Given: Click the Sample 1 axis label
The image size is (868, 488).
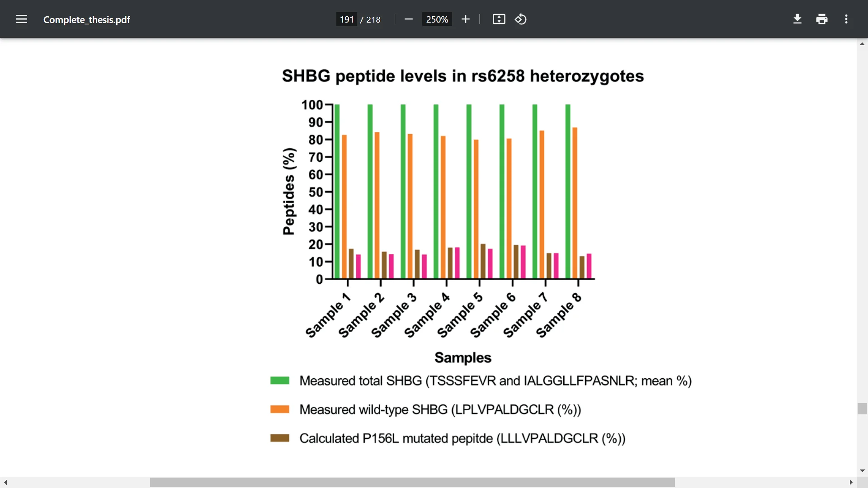Looking at the screenshot, I should point(328,315).
